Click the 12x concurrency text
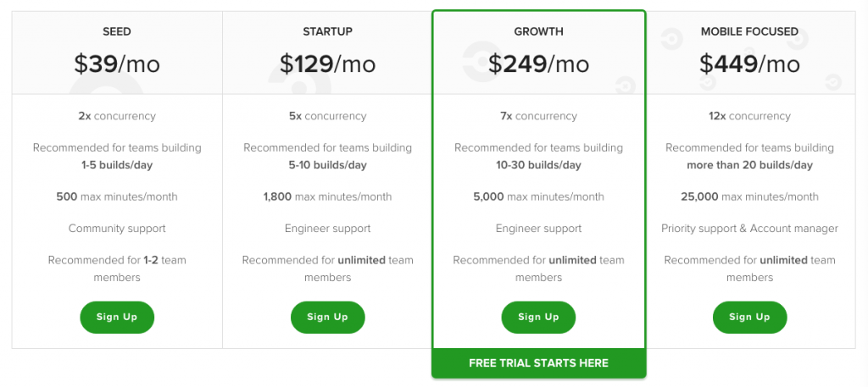 [749, 116]
